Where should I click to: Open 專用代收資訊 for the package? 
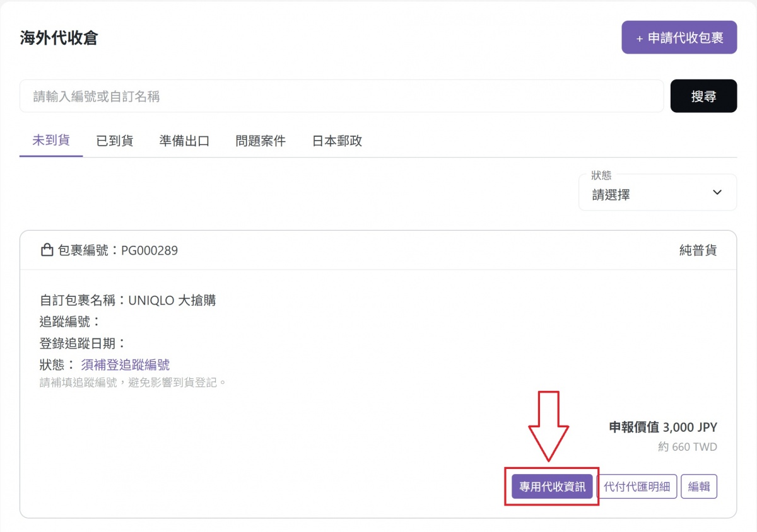[x=552, y=487]
